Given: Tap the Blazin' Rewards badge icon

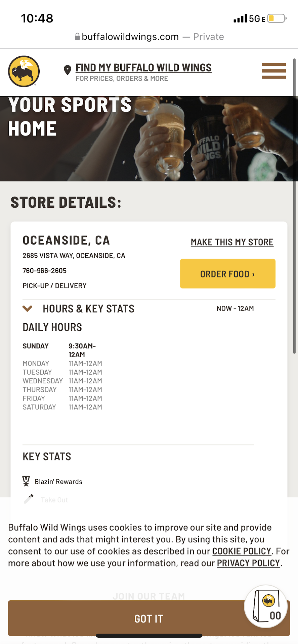Looking at the screenshot, I should coord(26,481).
